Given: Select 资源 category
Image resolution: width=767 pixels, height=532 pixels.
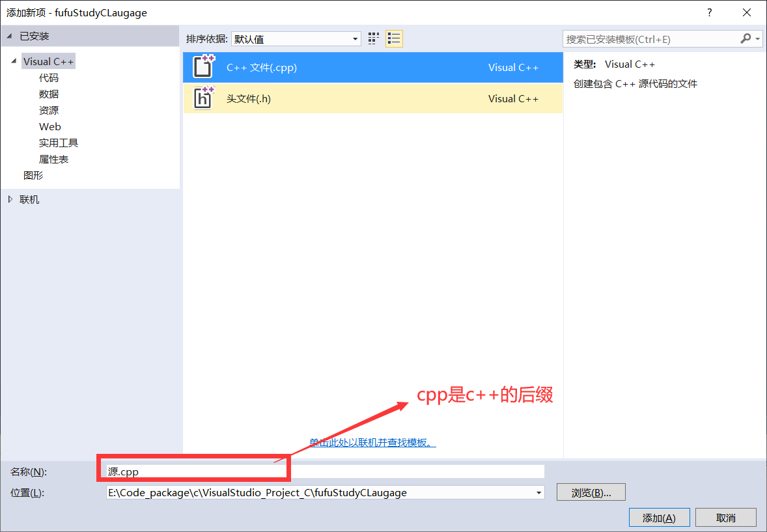Looking at the screenshot, I should [x=49, y=110].
